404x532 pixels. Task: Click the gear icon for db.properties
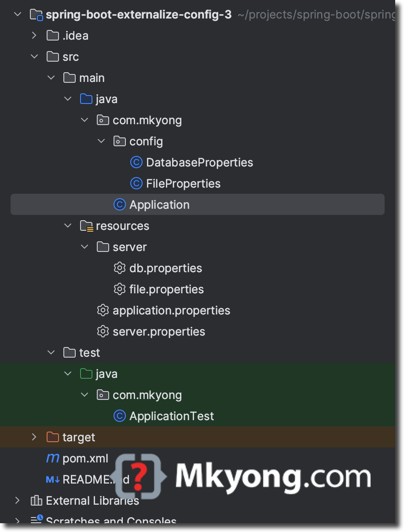click(x=120, y=268)
